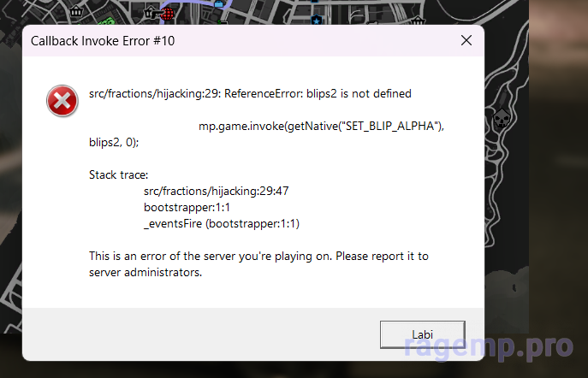Image resolution: width=588 pixels, height=378 pixels.
Task: Click the _eventsFire bootstrapper trace line
Action: (x=222, y=224)
